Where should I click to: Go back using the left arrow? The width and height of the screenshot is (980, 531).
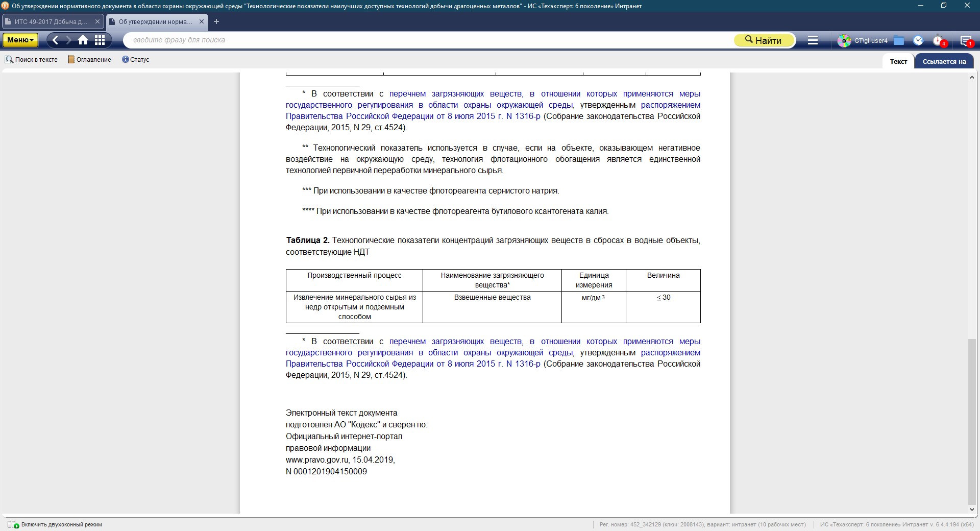pos(56,40)
